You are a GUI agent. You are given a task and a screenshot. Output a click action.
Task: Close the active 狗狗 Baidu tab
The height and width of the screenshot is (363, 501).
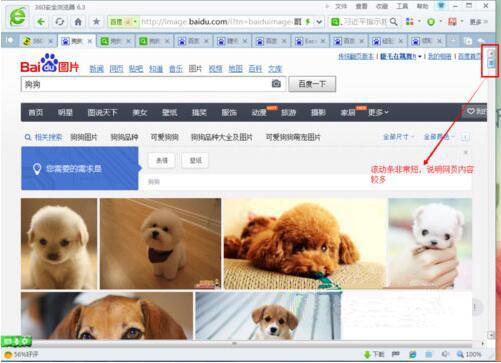click(x=90, y=41)
